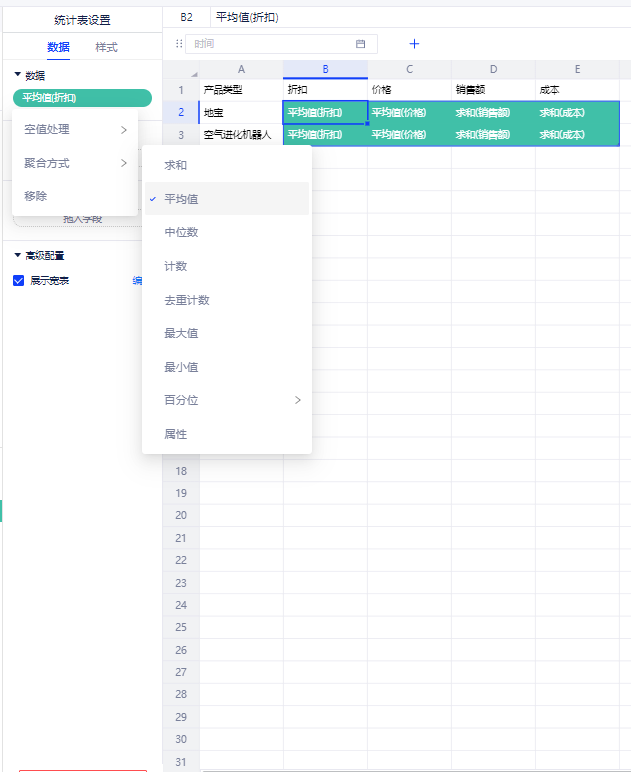The image size is (631, 772).
Task: Open the 空值处理 submenu
Action: tap(75, 130)
